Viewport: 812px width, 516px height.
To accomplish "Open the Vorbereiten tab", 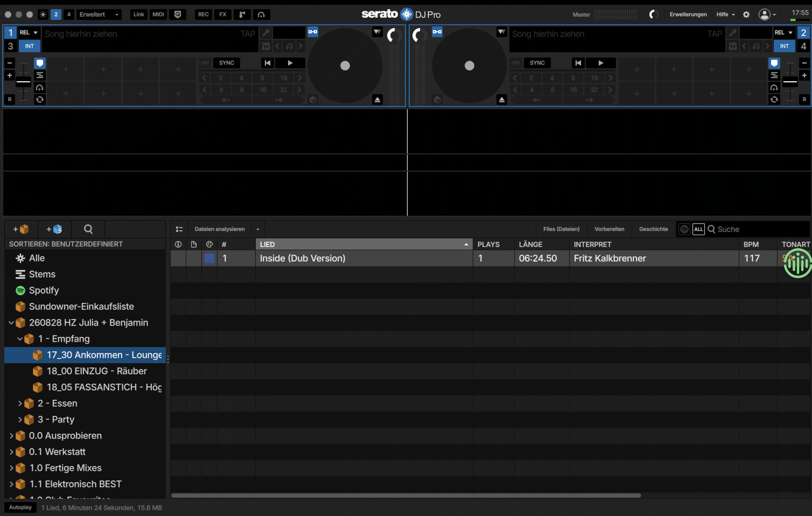I will pos(609,229).
